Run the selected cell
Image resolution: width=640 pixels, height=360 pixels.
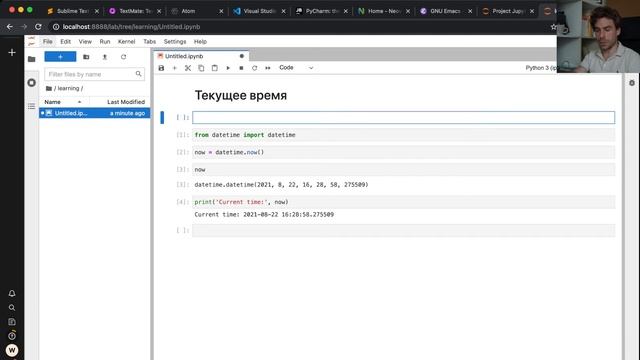[228, 68]
